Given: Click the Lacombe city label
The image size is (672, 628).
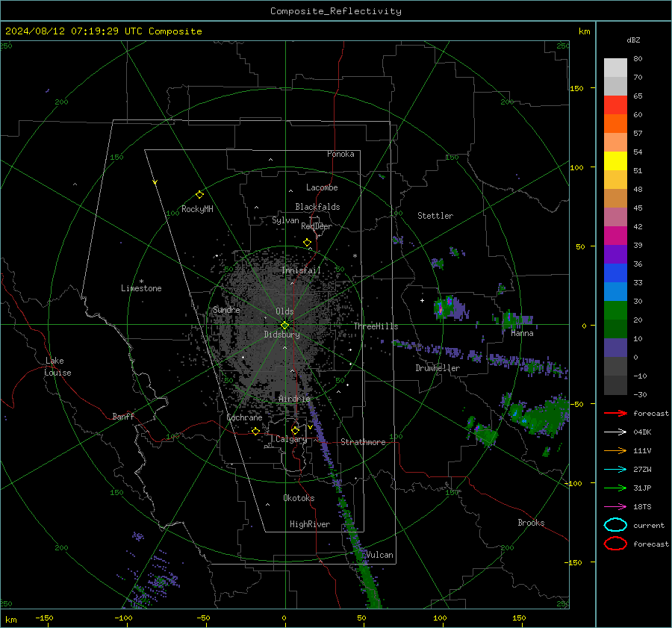Looking at the screenshot, I should tap(322, 187).
